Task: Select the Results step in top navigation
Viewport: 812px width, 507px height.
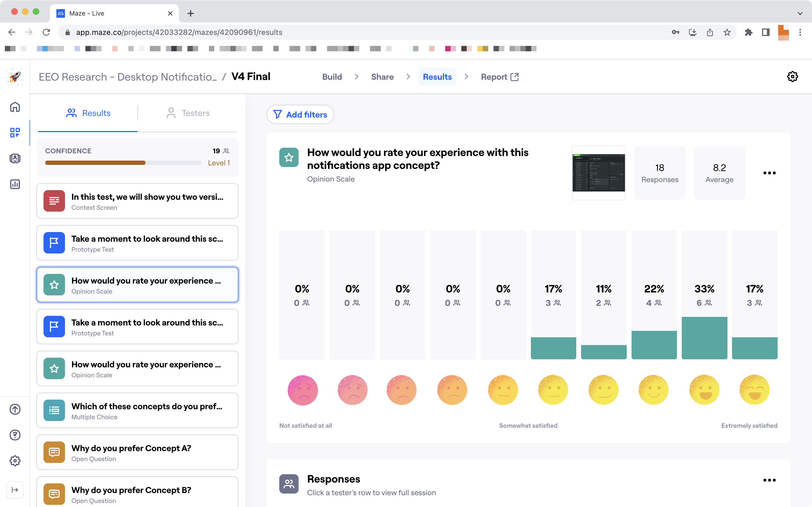Action: (437, 77)
